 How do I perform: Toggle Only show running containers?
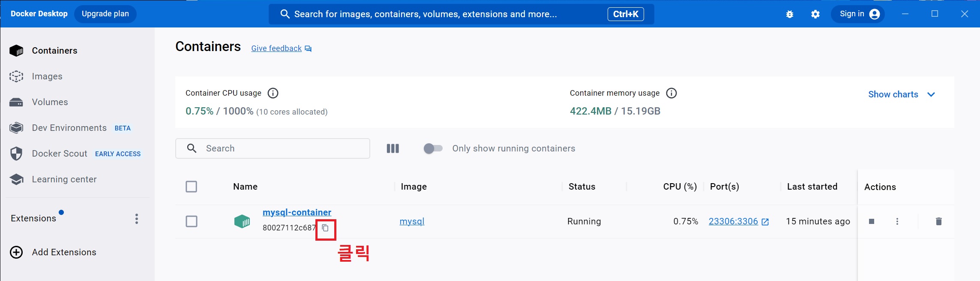point(433,148)
